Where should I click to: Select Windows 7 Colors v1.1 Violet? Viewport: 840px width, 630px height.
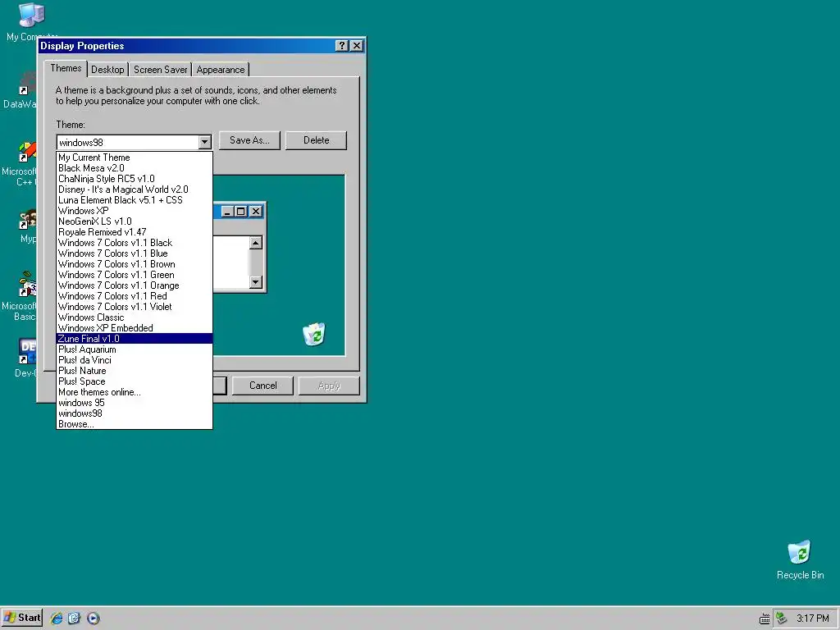[135, 307]
